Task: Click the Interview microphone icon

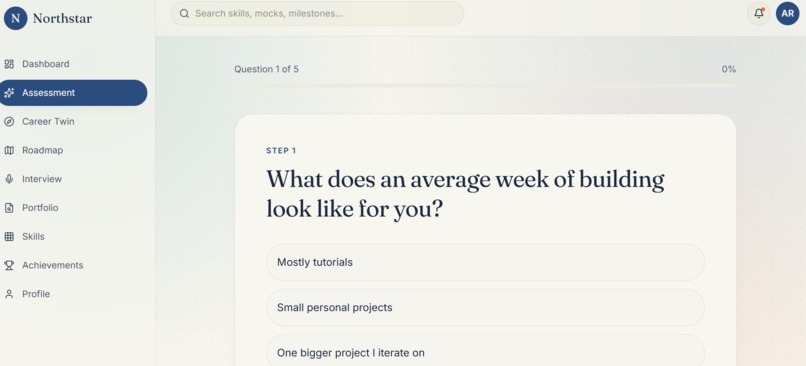Action: [x=9, y=179]
